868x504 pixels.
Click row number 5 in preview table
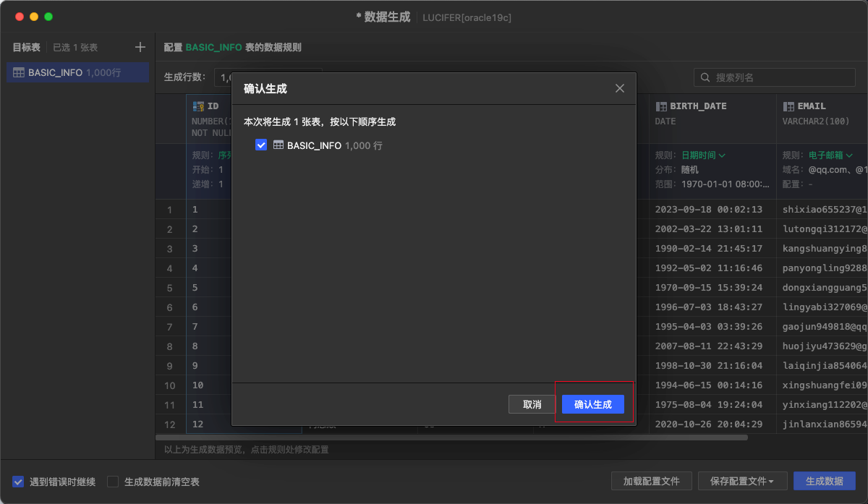click(170, 288)
